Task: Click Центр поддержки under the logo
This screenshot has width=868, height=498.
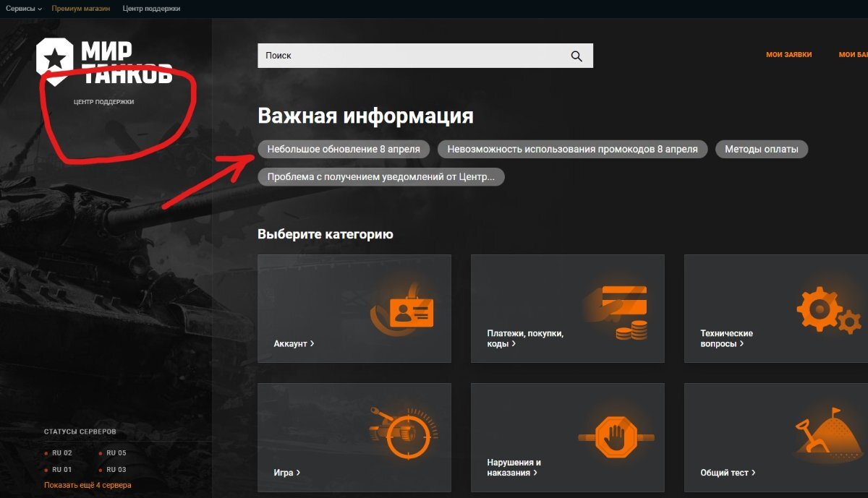Action: click(x=103, y=102)
